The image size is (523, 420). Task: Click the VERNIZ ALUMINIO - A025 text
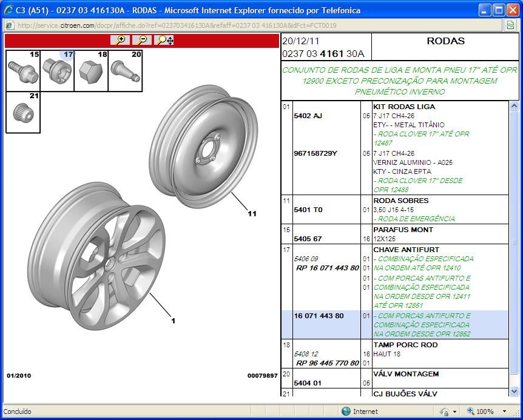pos(413,162)
